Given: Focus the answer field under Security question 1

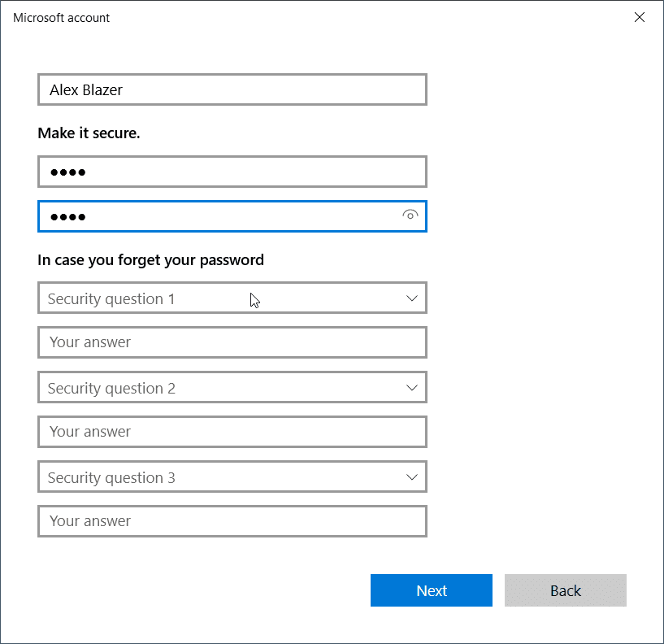Looking at the screenshot, I should (232, 342).
